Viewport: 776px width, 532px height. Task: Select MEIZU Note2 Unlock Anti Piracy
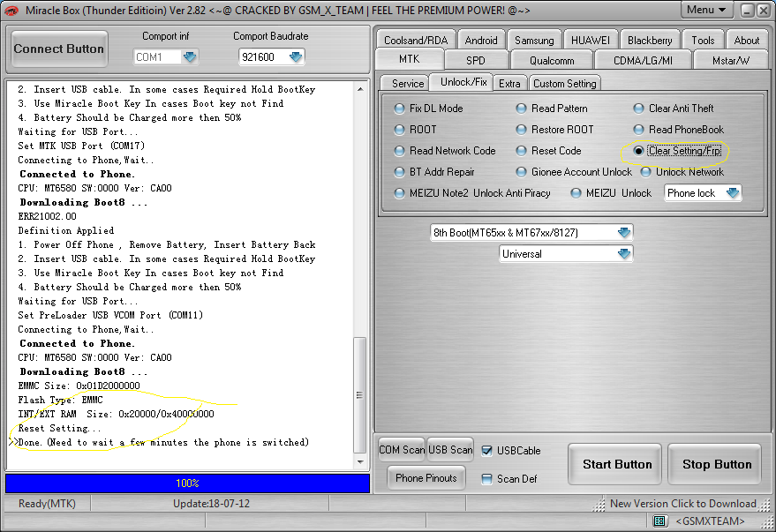click(x=399, y=193)
